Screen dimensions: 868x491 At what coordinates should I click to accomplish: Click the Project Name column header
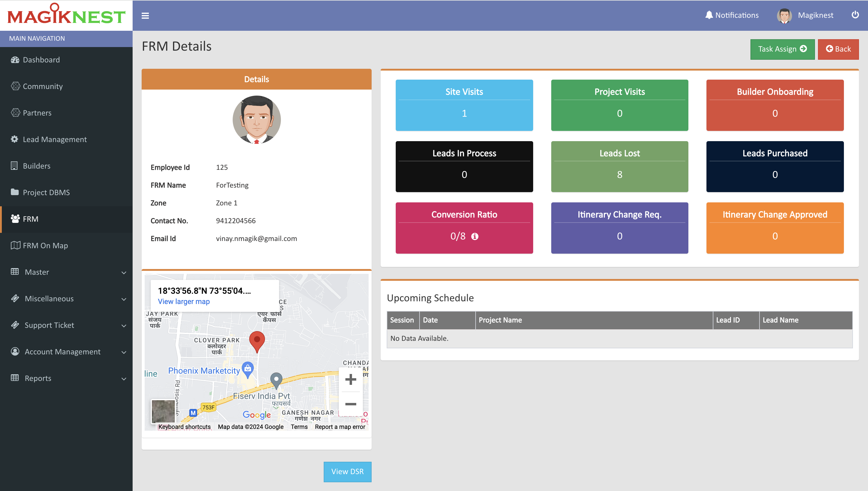point(594,320)
